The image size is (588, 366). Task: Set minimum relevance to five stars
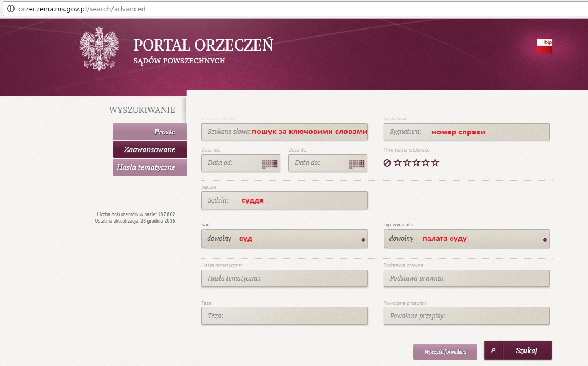tap(435, 163)
